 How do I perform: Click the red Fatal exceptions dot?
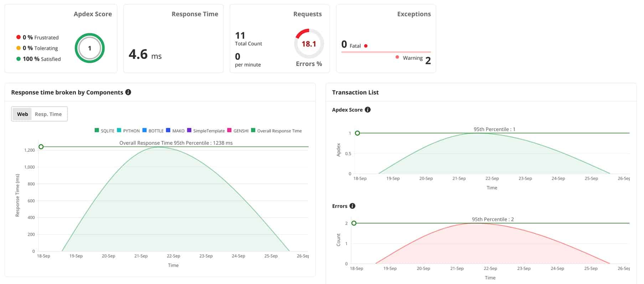tap(366, 46)
